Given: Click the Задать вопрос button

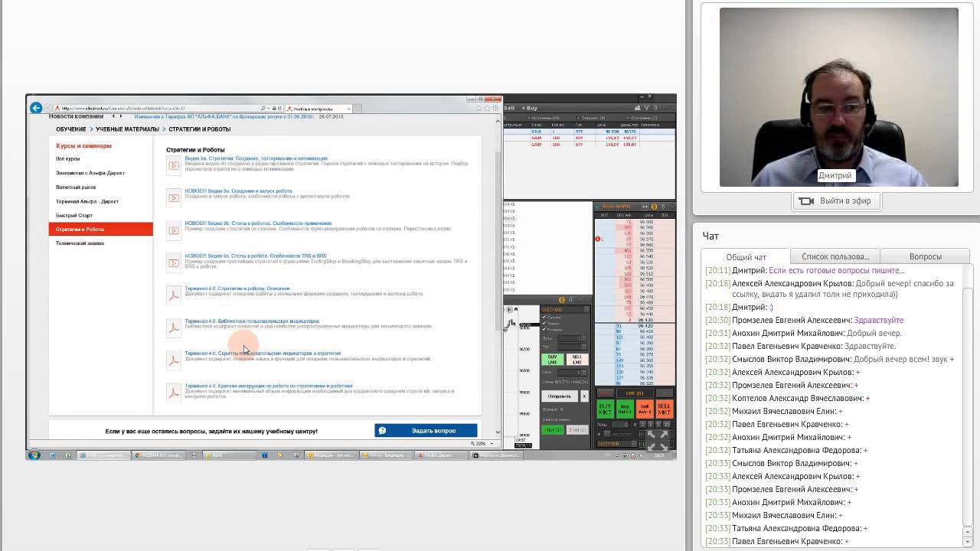Looking at the screenshot, I should click(426, 431).
